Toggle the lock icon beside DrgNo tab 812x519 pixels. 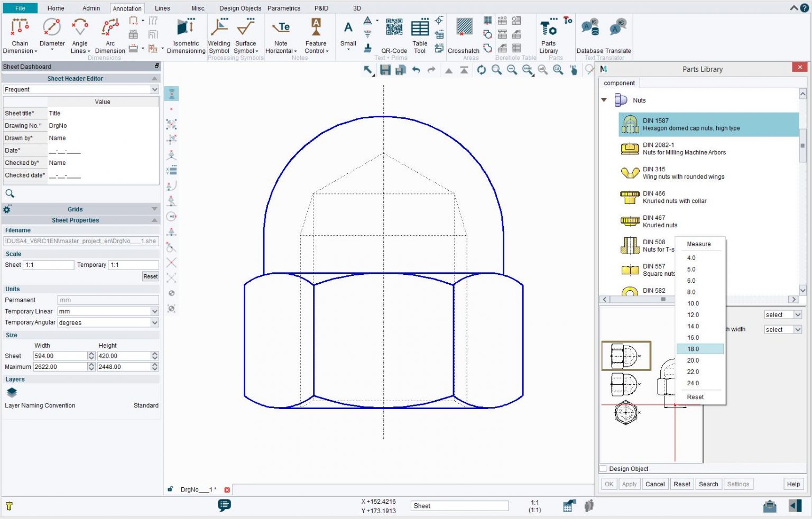(171, 489)
